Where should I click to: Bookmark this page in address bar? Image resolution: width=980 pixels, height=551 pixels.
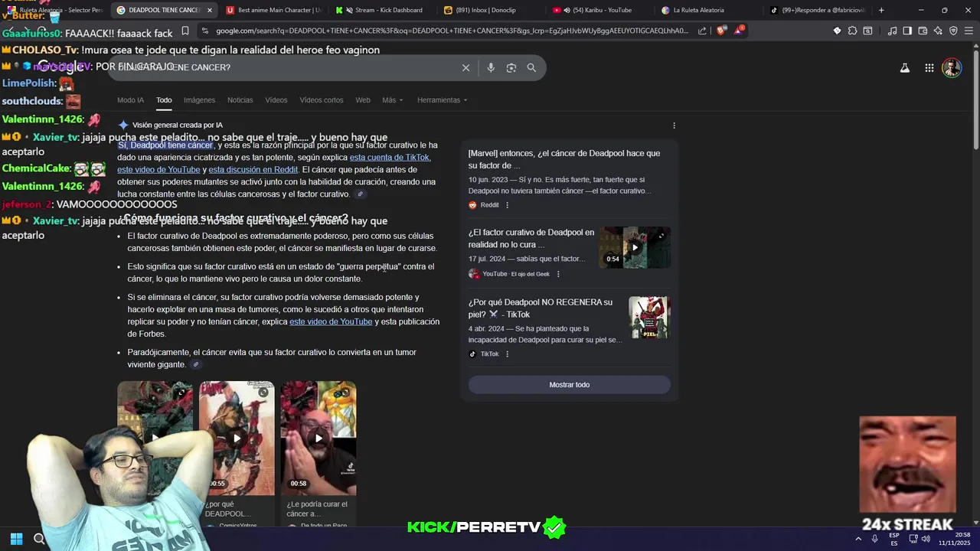point(185,31)
